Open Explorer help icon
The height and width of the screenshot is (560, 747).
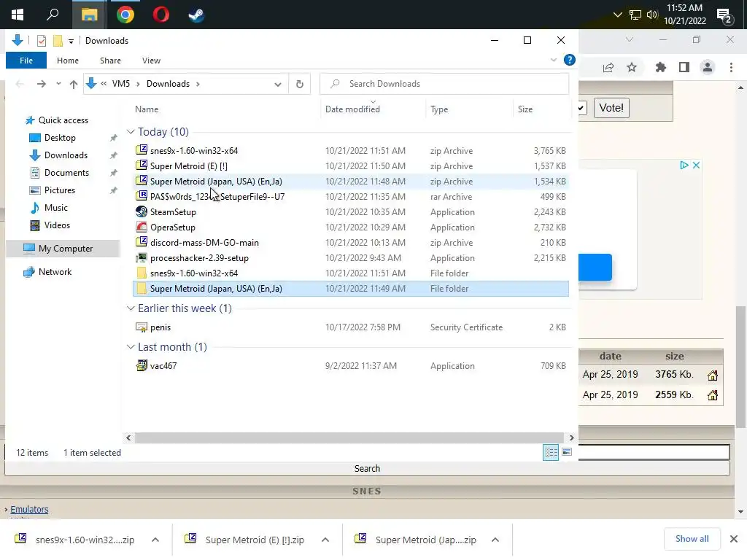tap(569, 60)
